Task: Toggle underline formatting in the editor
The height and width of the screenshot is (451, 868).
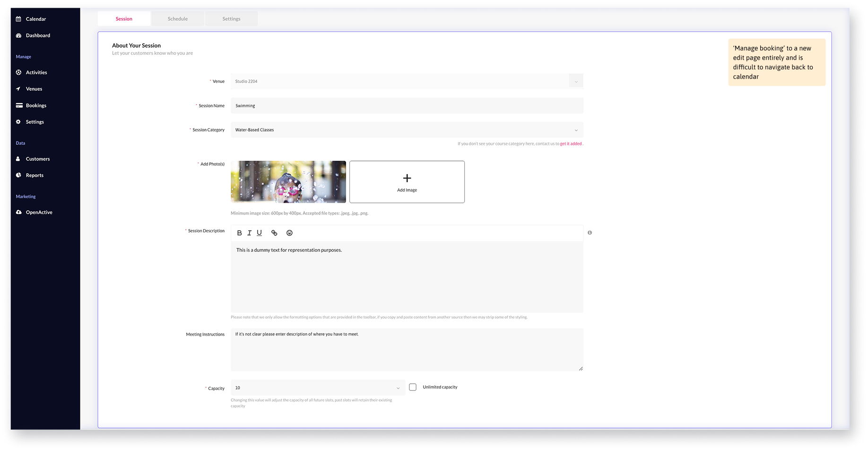Action: pos(259,232)
